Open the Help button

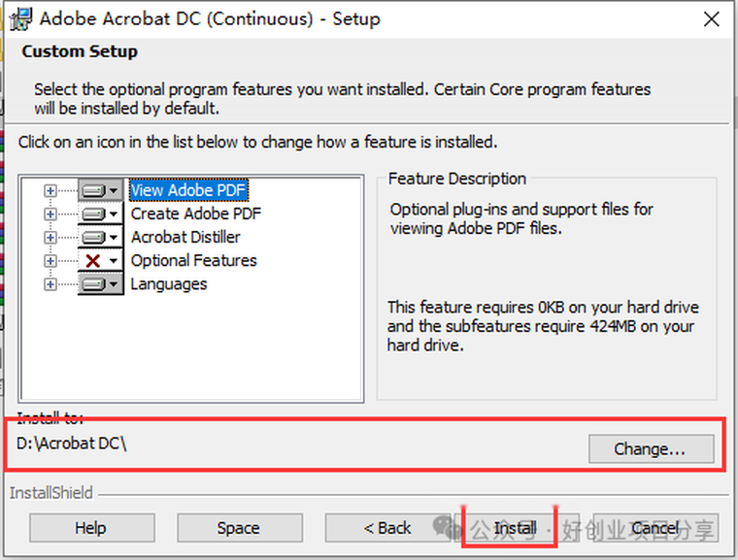tap(90, 528)
